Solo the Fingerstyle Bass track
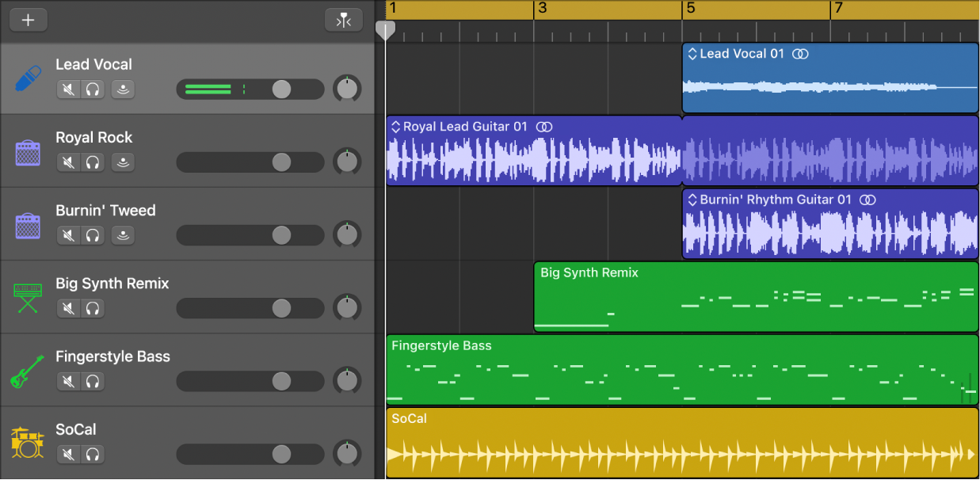 pos(93,382)
